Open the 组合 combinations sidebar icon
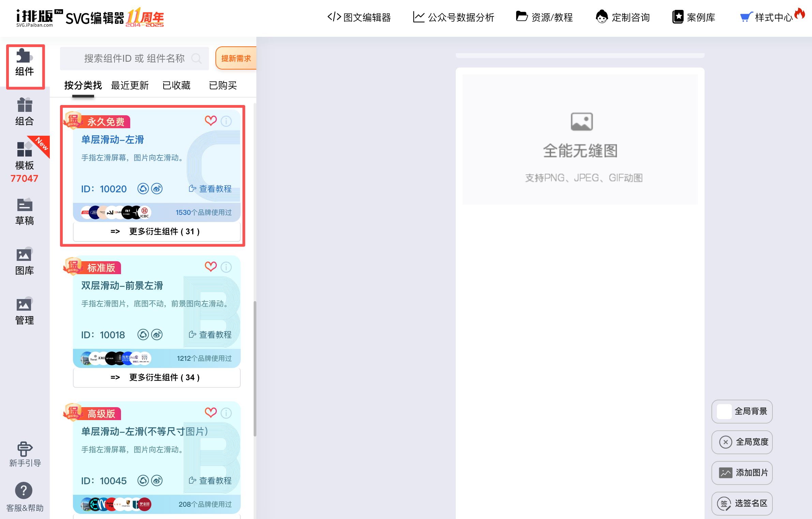Screen dimensions: 812x519 [25, 112]
